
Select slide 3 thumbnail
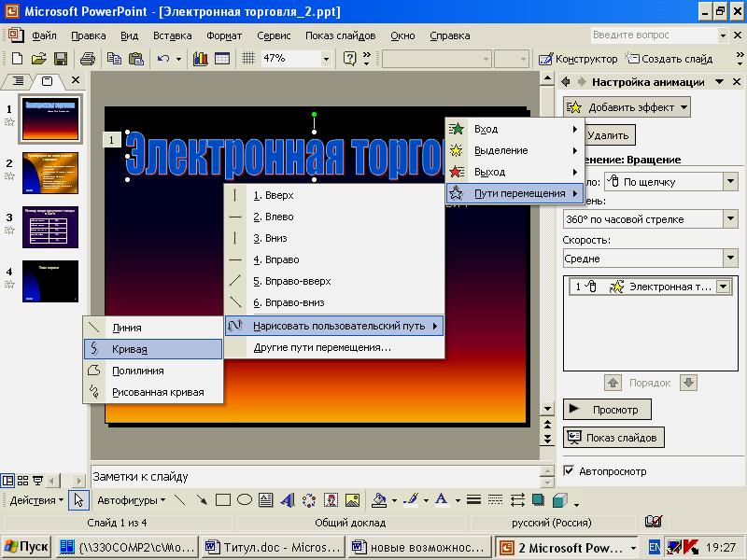click(50, 227)
